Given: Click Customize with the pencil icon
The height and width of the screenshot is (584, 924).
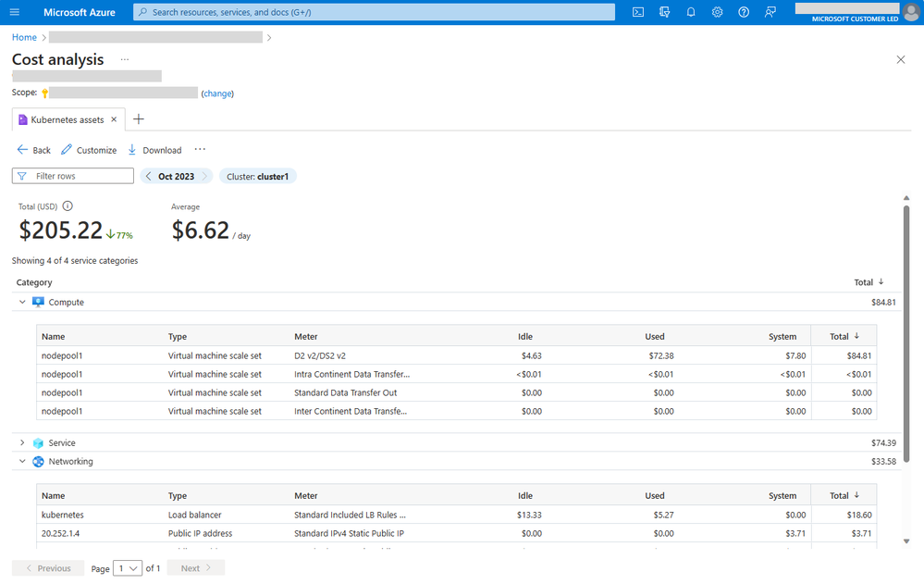Looking at the screenshot, I should [x=89, y=150].
